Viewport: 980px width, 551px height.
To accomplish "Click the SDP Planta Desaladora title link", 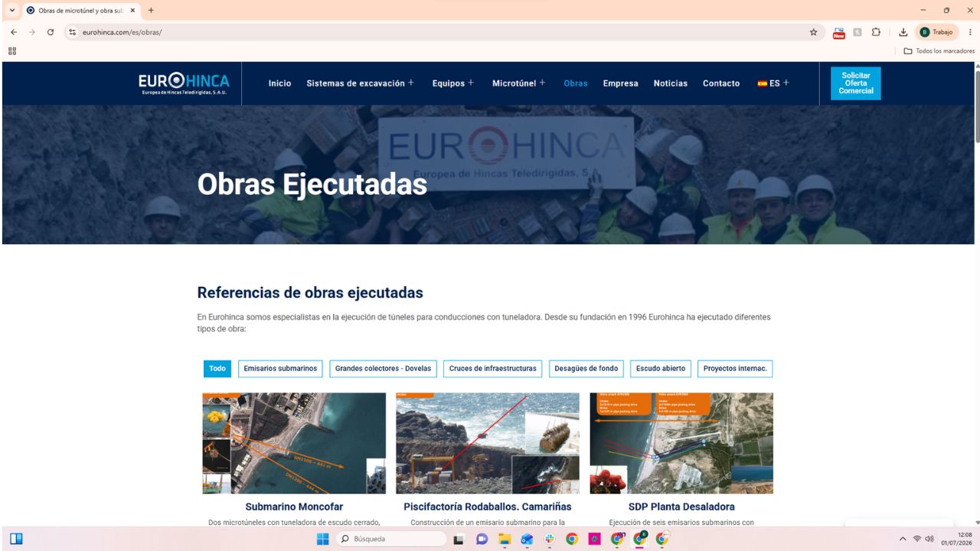I will (681, 507).
